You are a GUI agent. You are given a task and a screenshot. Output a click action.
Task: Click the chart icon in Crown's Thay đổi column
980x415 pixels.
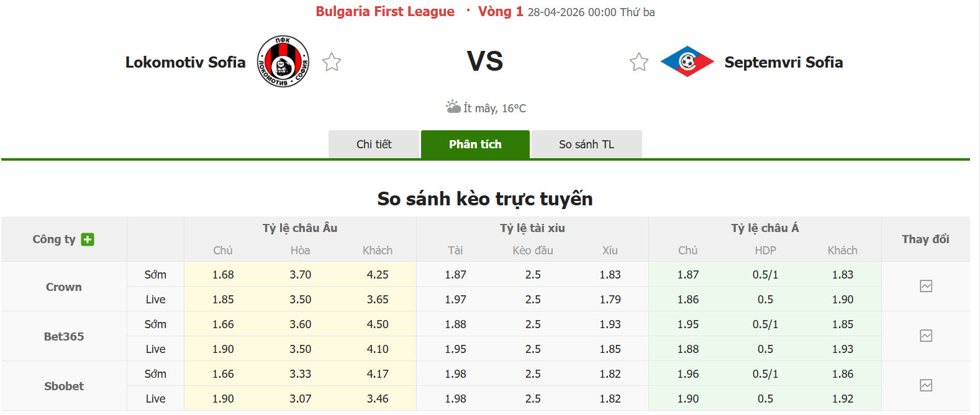point(927,286)
